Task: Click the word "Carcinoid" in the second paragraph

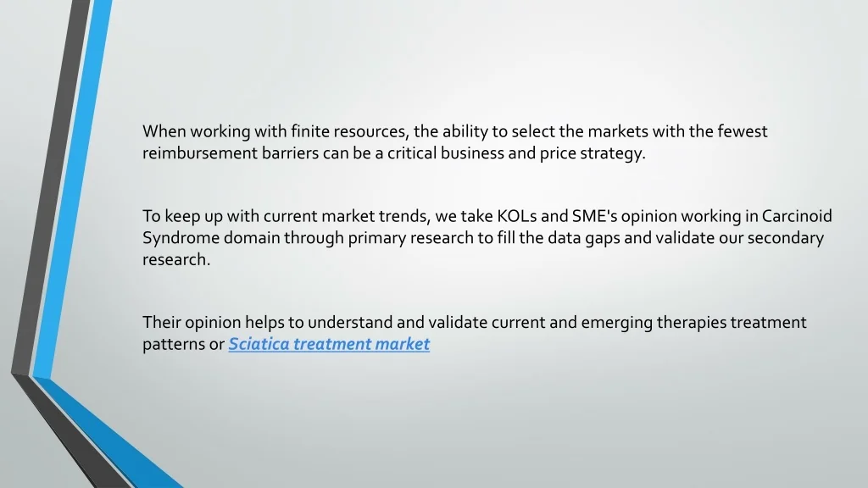Action: click(x=797, y=216)
